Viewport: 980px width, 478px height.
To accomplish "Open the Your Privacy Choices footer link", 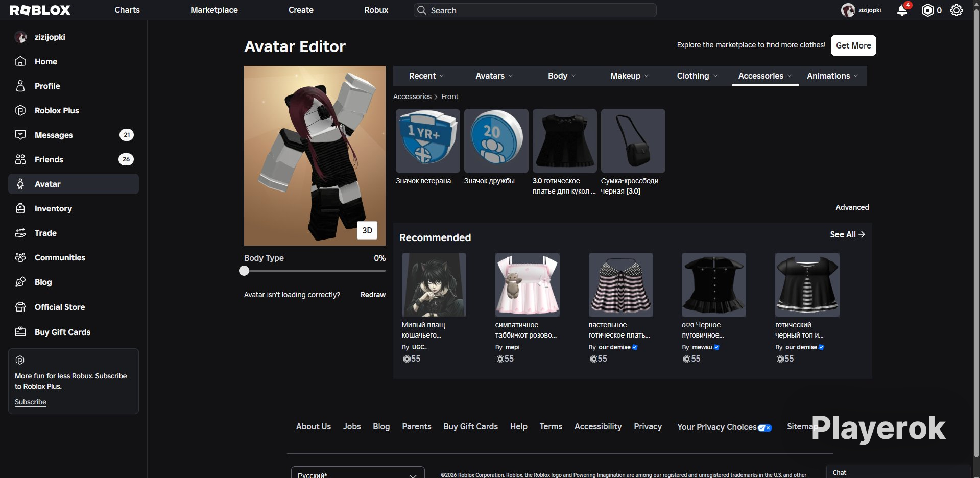I will 725,427.
